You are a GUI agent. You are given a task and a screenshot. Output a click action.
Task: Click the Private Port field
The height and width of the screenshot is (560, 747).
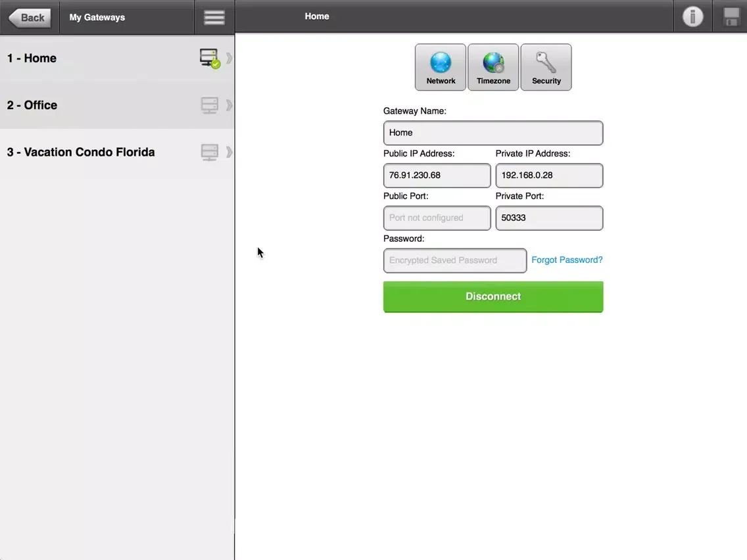pos(549,218)
